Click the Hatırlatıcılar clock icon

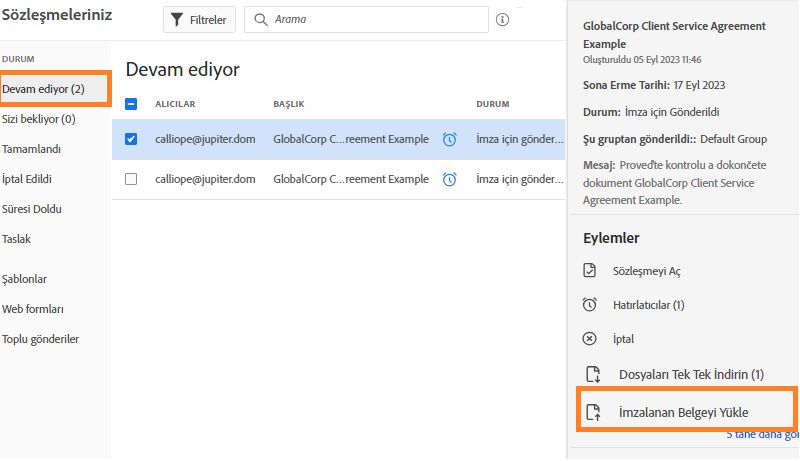(x=590, y=305)
